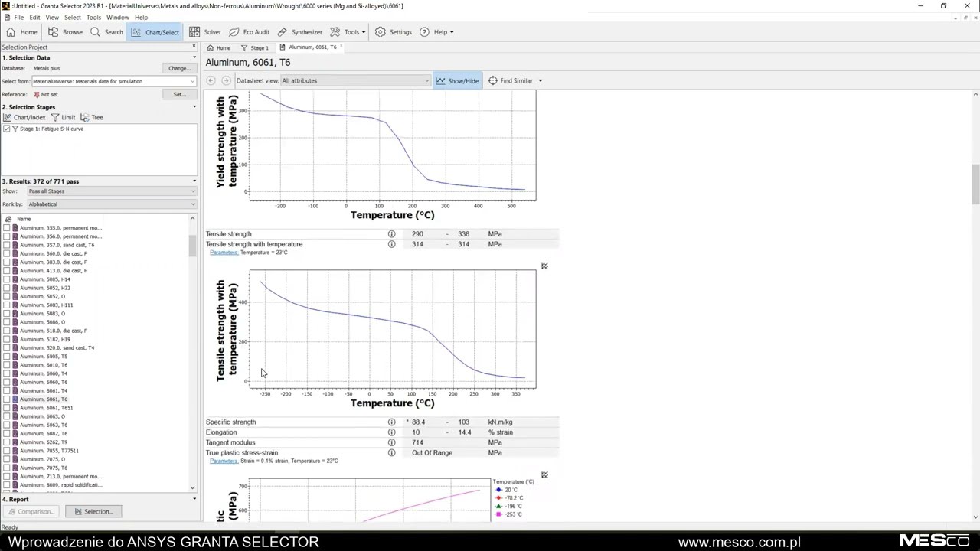Check Aluminum, 6262, T9

click(7, 442)
